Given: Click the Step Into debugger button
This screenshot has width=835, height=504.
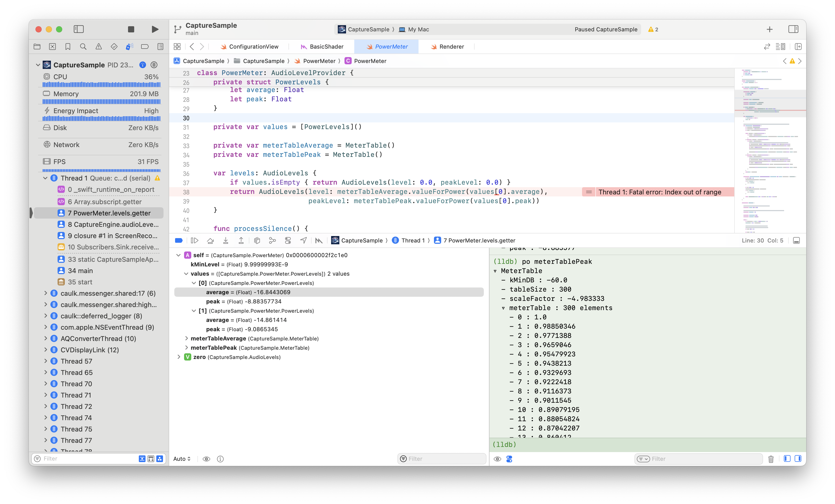Looking at the screenshot, I should (226, 240).
